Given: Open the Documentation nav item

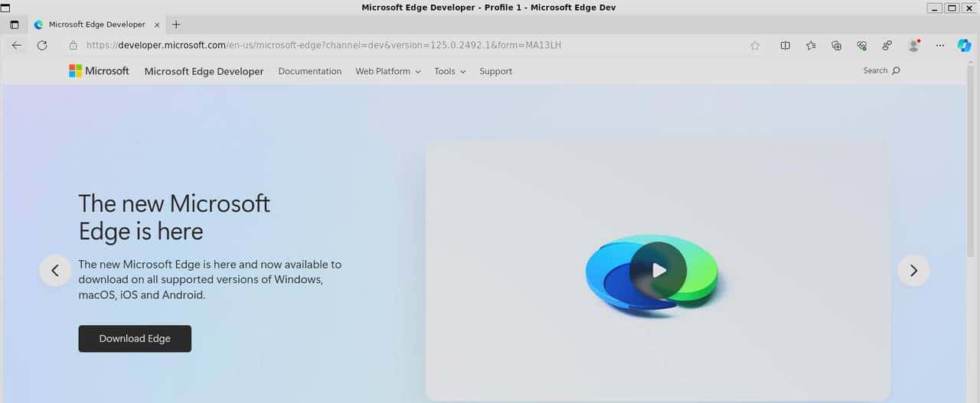Looking at the screenshot, I should coord(310,71).
